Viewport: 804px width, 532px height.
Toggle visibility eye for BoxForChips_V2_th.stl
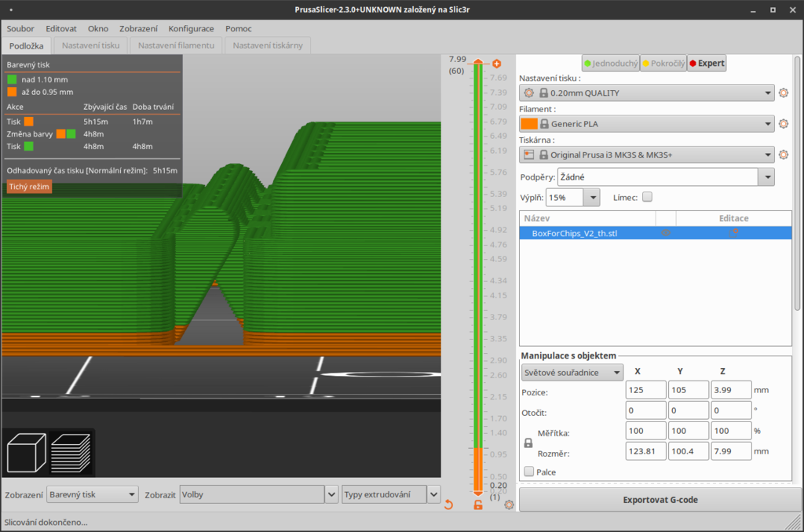pyautogui.click(x=666, y=233)
